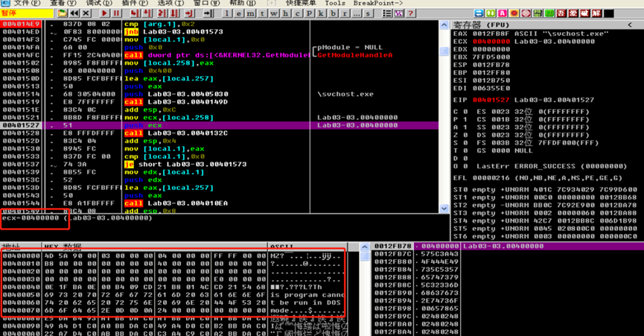The width and height of the screenshot is (644, 336).
Task: Select the 'call Lab03-03.0040132C' instruction row
Action: (x=220, y=133)
